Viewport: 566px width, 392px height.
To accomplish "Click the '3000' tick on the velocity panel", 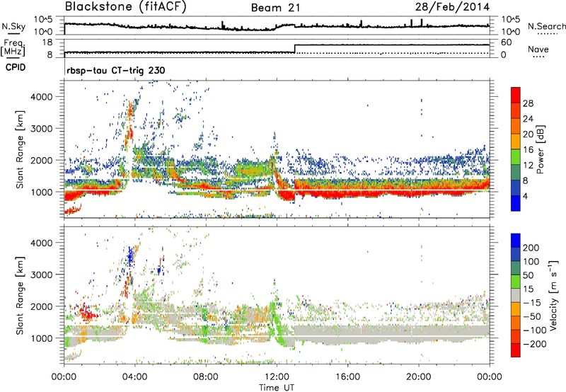I will tap(41, 275).
